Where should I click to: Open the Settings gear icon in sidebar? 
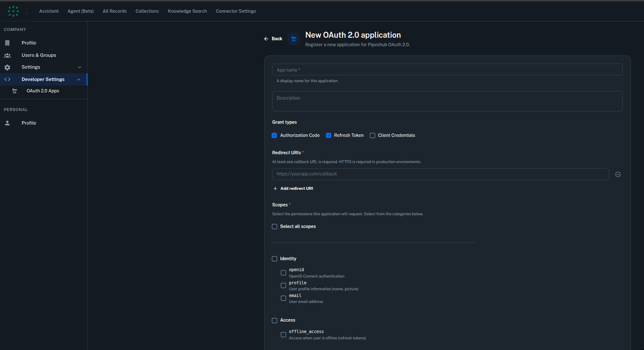tap(7, 67)
